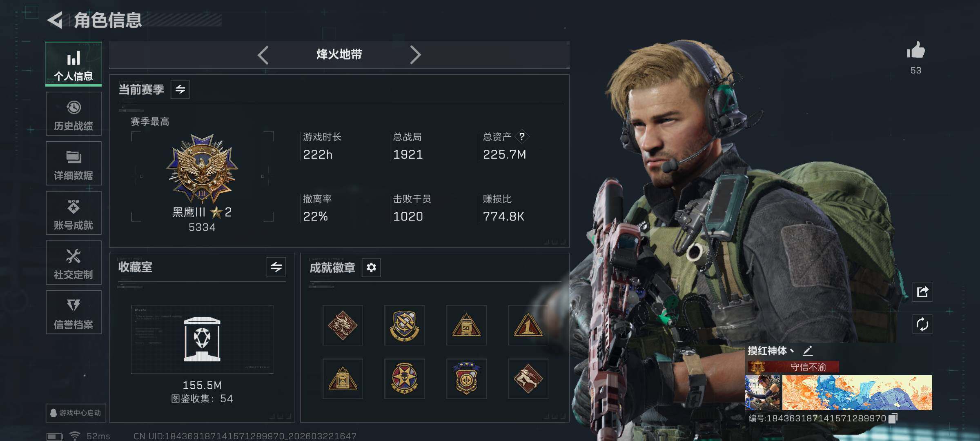The width and height of the screenshot is (980, 441).
Task: Refresh the character model with the circular arrows icon
Action: click(922, 325)
